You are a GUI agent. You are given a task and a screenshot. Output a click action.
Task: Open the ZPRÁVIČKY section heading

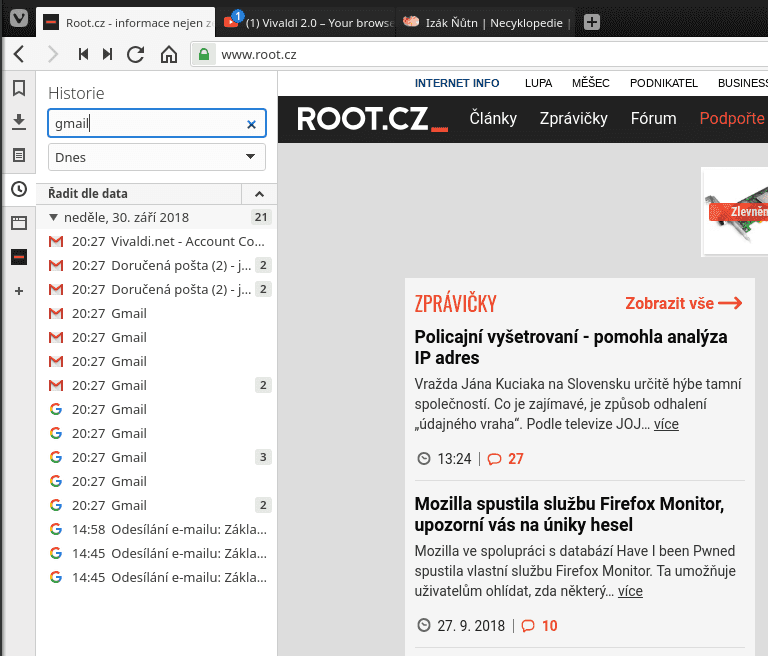456,303
